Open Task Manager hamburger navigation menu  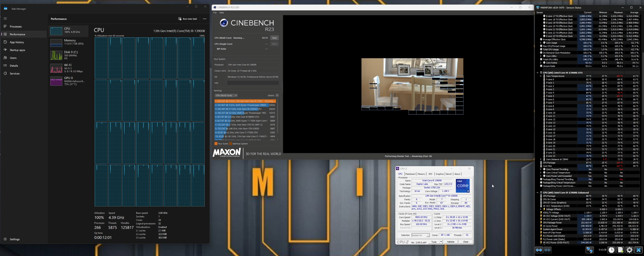(x=5, y=19)
